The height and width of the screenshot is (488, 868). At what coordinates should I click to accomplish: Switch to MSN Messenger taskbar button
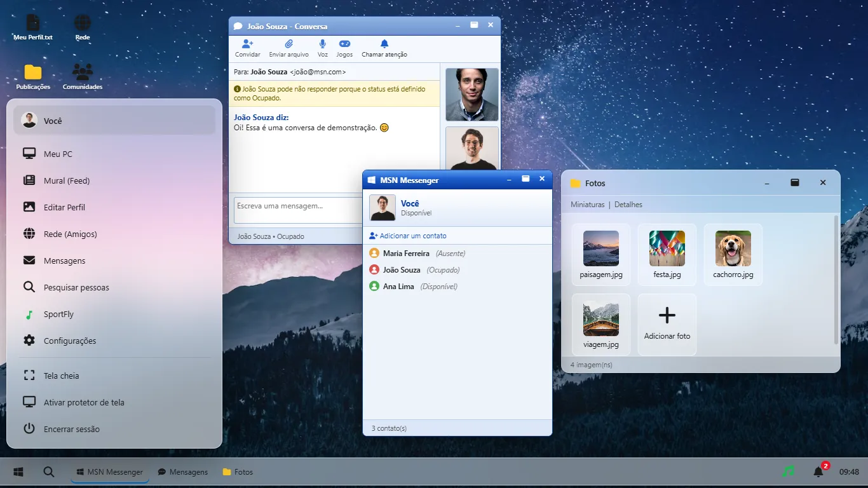pyautogui.click(x=110, y=472)
